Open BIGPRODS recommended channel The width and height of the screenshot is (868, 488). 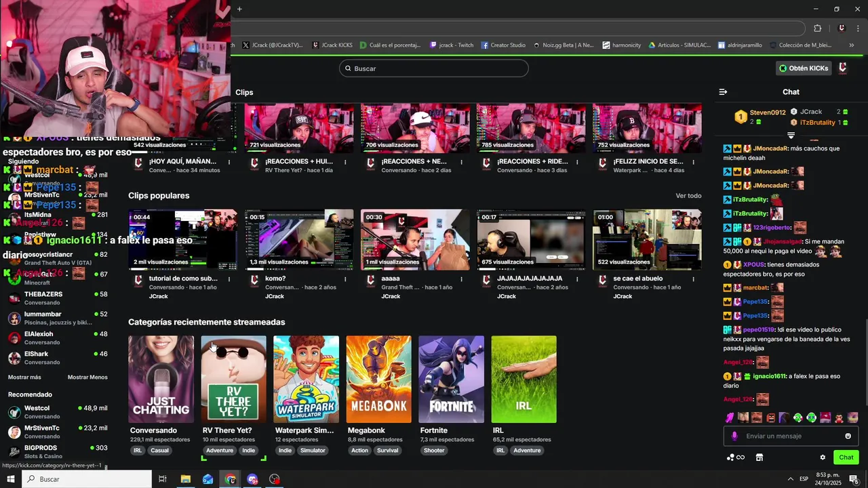pos(58,452)
